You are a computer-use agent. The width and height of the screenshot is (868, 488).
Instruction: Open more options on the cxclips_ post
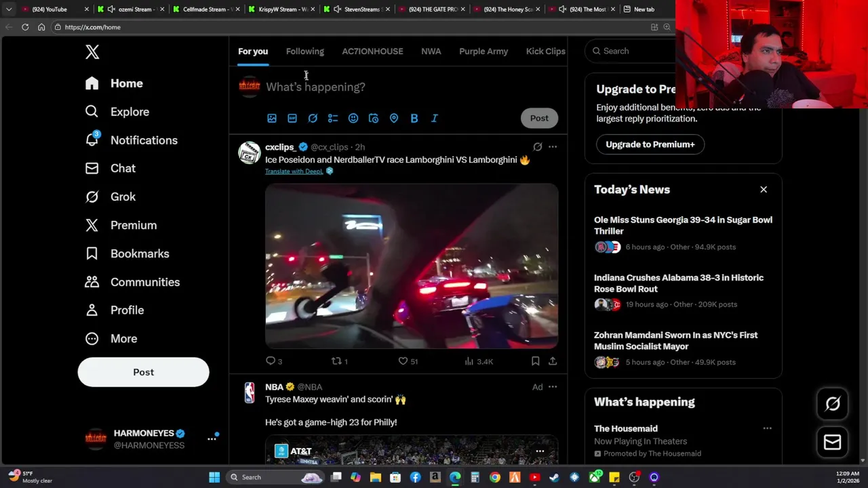(553, 146)
